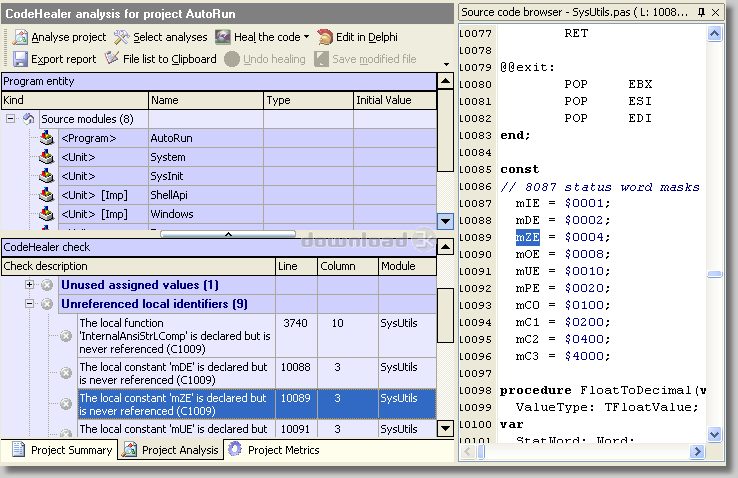Screen dimensions: 738x478
Task: Switch to Project Analysis tab
Action: point(170,450)
